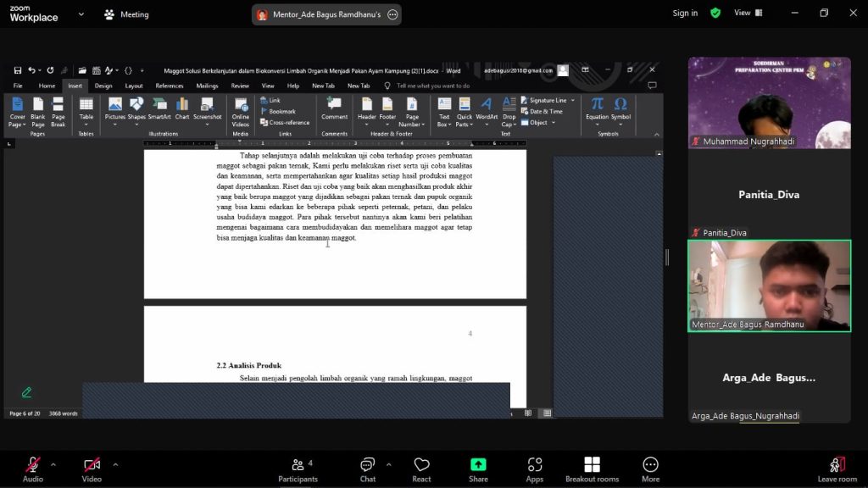Open the video options arrow beside Video
This screenshot has height=488, width=868.
tap(115, 464)
